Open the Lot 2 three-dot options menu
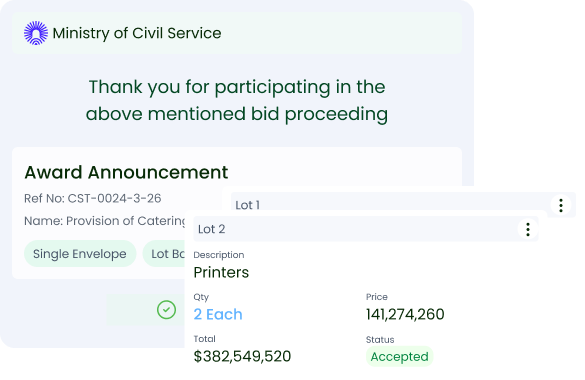This screenshot has height=380, width=585. [x=528, y=229]
